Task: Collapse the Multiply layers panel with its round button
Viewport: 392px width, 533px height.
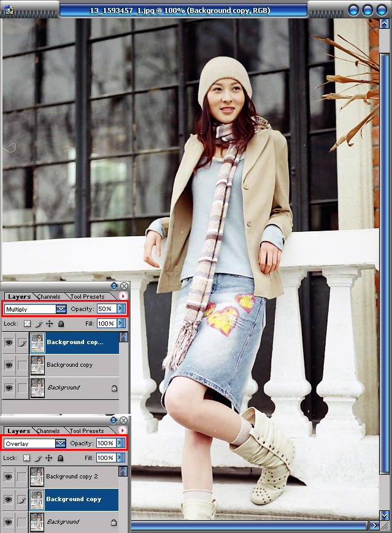Action: pos(114,286)
